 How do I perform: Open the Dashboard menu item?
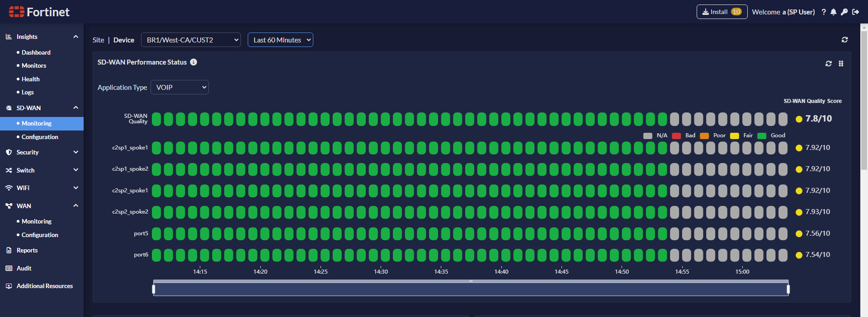(x=36, y=52)
